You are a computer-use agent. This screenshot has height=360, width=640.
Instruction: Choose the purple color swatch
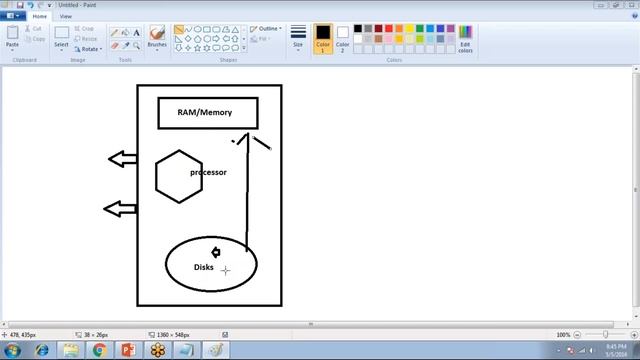pos(451,28)
